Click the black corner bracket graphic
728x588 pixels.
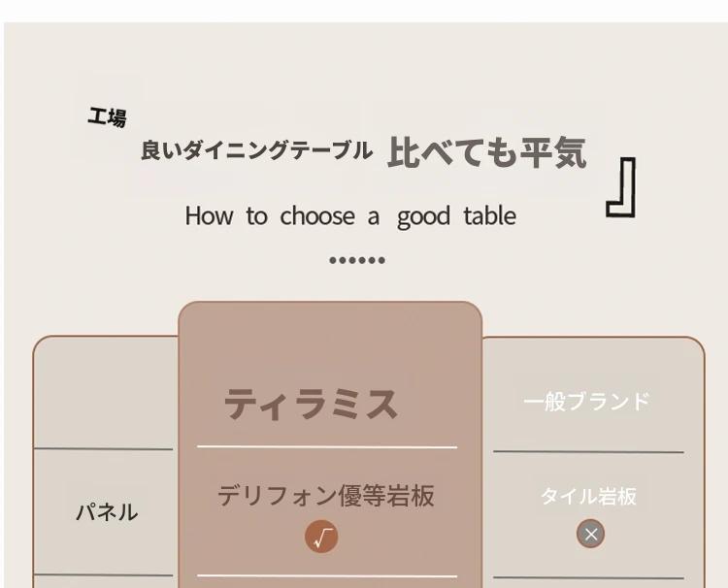coord(621,187)
